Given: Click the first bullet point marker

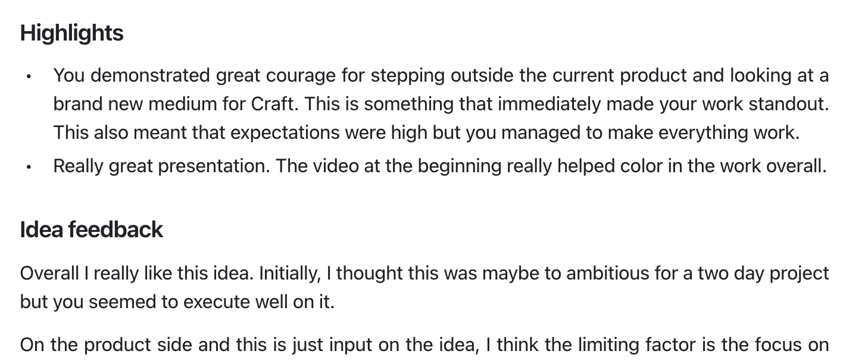Looking at the screenshot, I should click(x=29, y=77).
